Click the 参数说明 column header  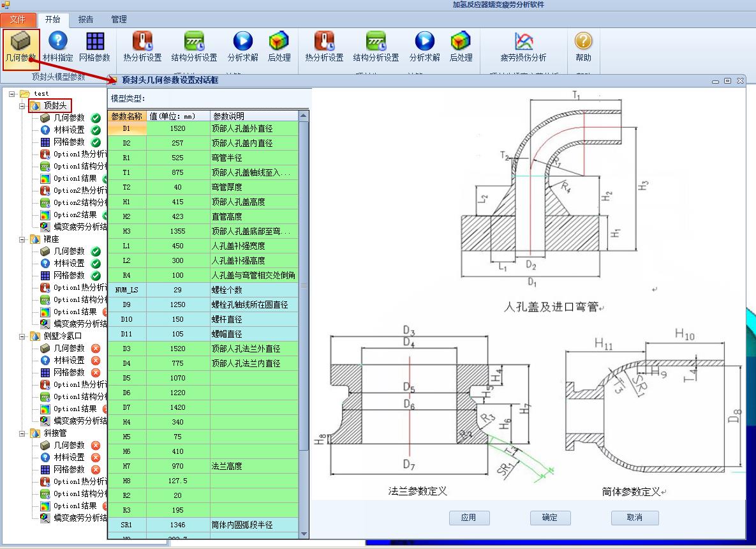click(x=254, y=116)
